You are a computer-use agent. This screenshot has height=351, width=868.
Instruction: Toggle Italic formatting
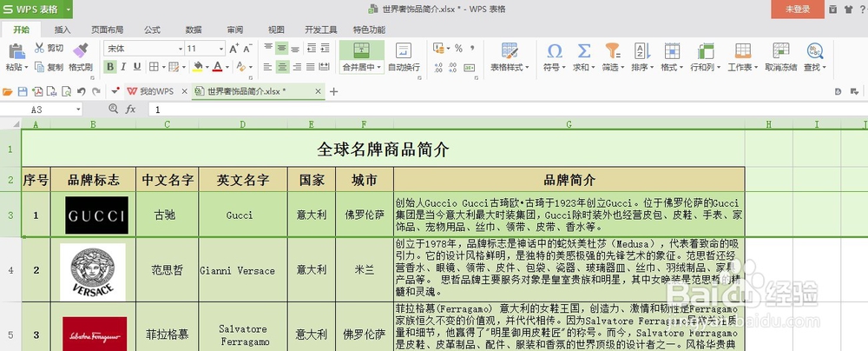coord(123,67)
